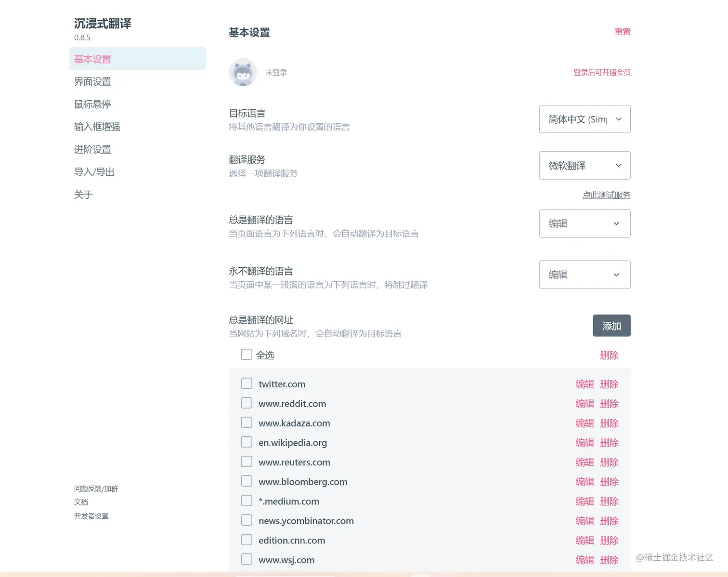Check the www.bloomberg.com checkbox

247,481
